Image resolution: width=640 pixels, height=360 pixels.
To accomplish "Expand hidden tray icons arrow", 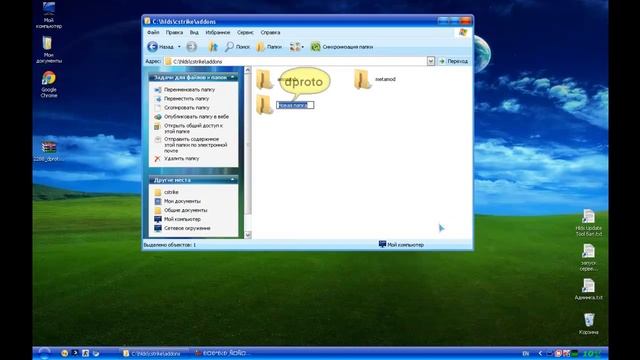I will (x=540, y=353).
